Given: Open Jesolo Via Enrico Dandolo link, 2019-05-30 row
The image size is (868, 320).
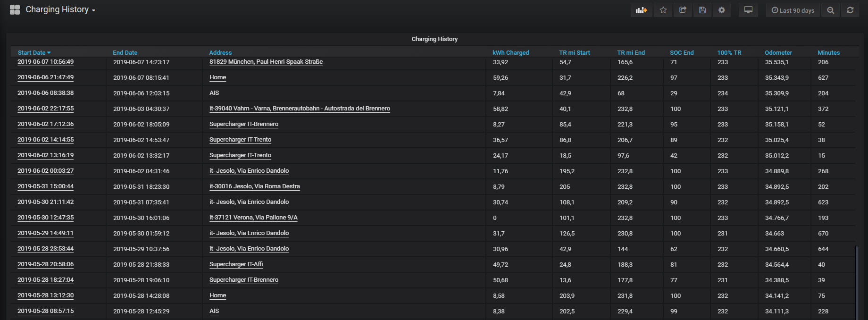Looking at the screenshot, I should [249, 202].
